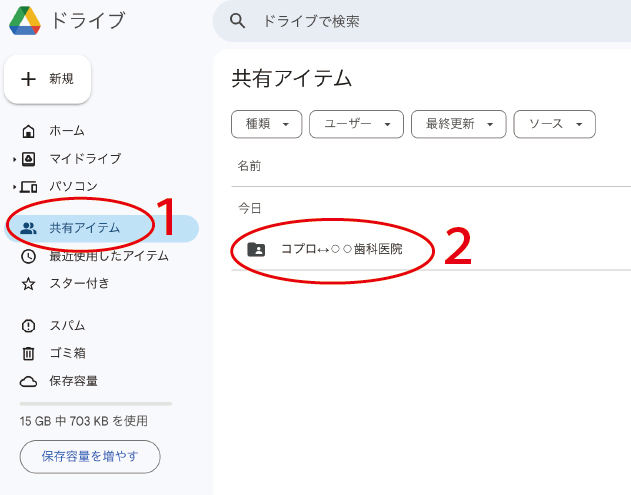This screenshot has height=495, width=631.
Task: Expand the マイドライブ tree arrow
Action: [15, 159]
